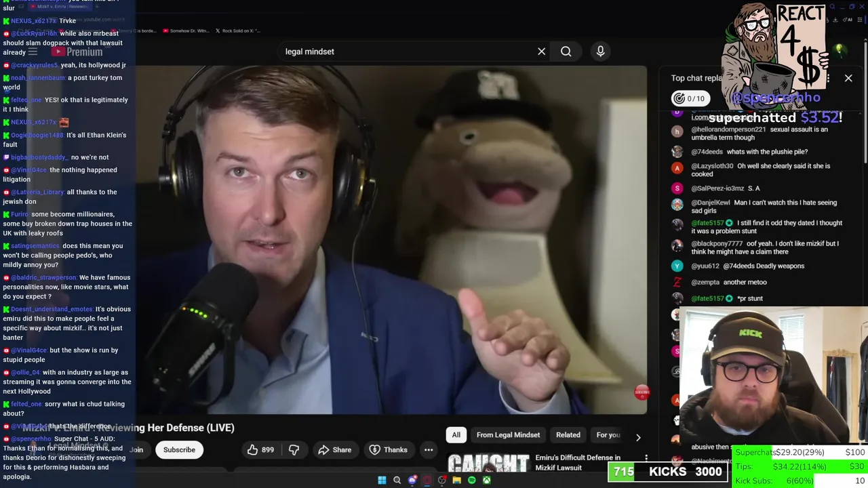Image resolution: width=868 pixels, height=488 pixels.
Task: Select the From Legal Mindset chip
Action: coord(508,435)
